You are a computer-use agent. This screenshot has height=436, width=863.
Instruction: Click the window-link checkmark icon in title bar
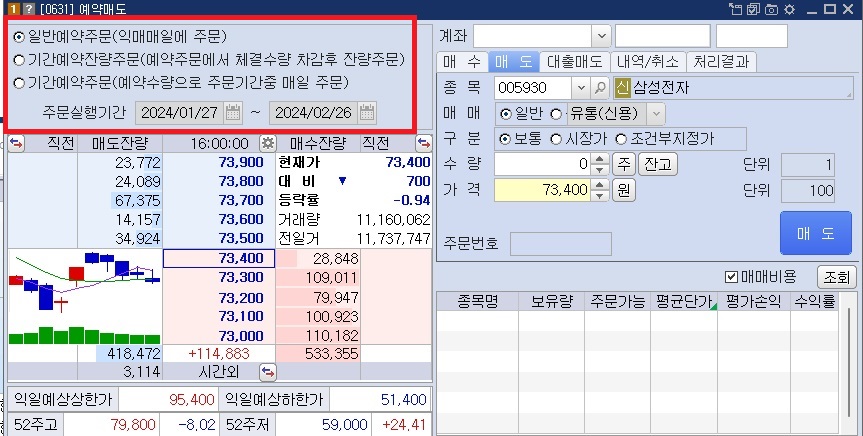click(x=753, y=9)
